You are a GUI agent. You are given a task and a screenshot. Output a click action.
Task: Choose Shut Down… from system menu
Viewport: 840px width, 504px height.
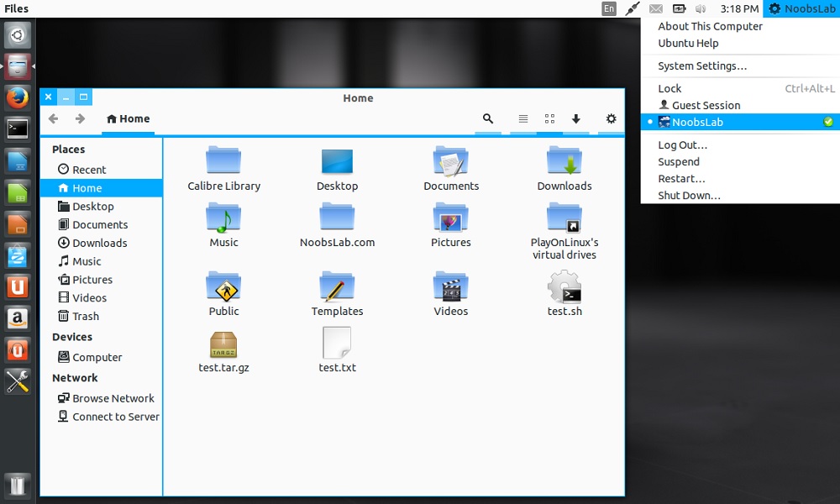click(740, 196)
